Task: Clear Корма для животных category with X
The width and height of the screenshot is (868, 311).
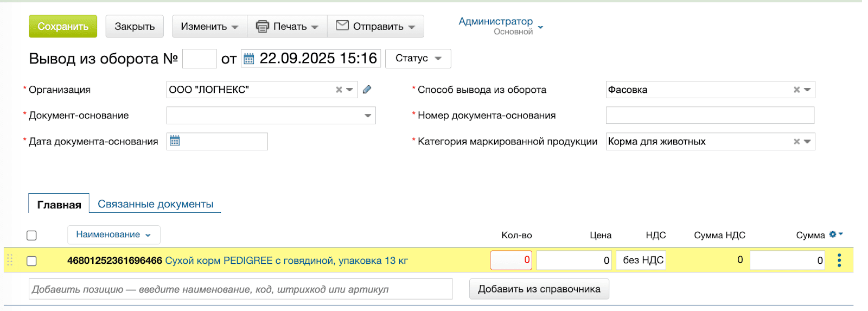Action: point(797,142)
